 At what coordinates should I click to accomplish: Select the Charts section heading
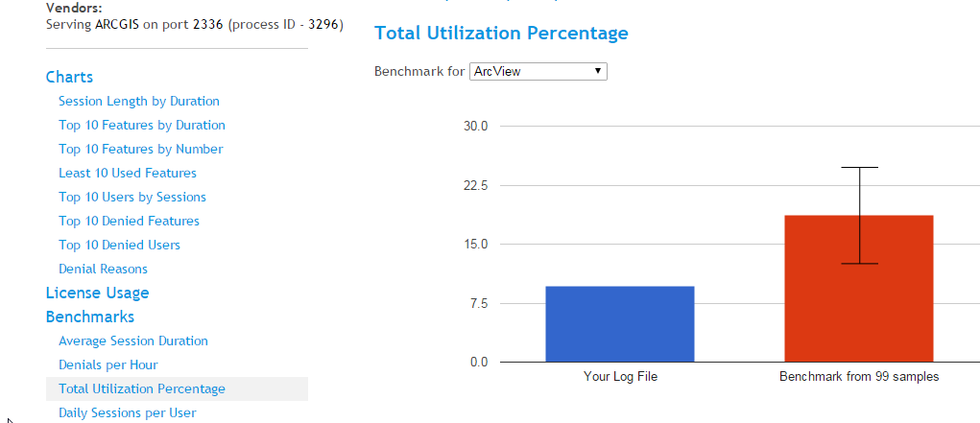click(69, 77)
